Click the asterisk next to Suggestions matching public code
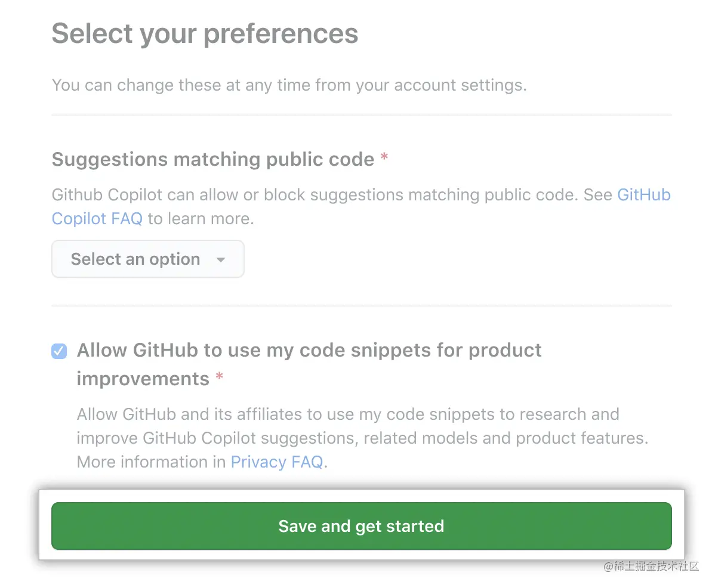The height and width of the screenshot is (588, 715). tap(384, 156)
